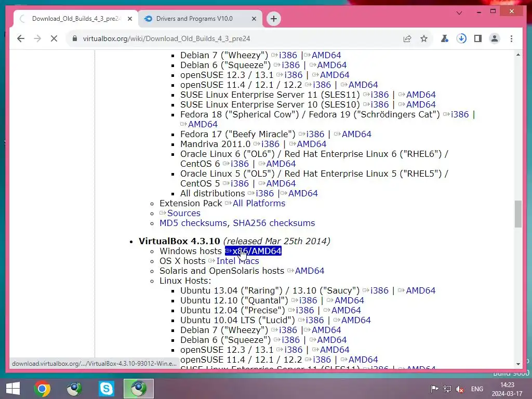Open Fedora 18 Spherical Cow i386 link
Image resolution: width=532 pixels, height=399 pixels.
click(x=456, y=114)
